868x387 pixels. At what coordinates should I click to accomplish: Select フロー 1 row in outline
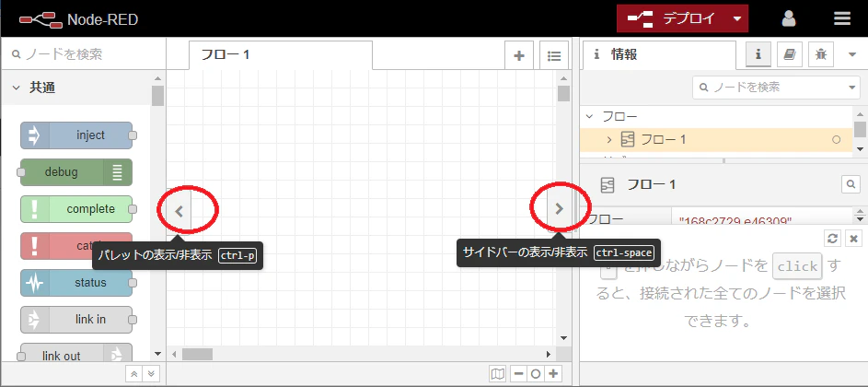[716, 140]
